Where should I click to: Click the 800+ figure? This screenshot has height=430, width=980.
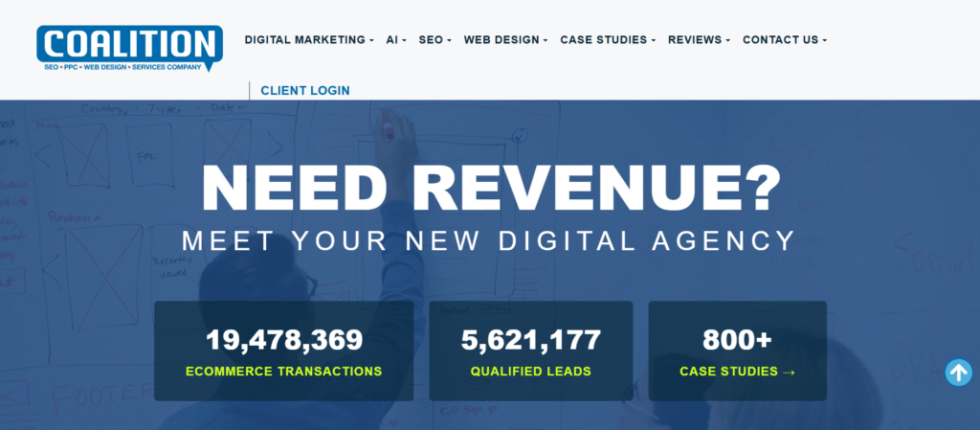[x=737, y=339]
